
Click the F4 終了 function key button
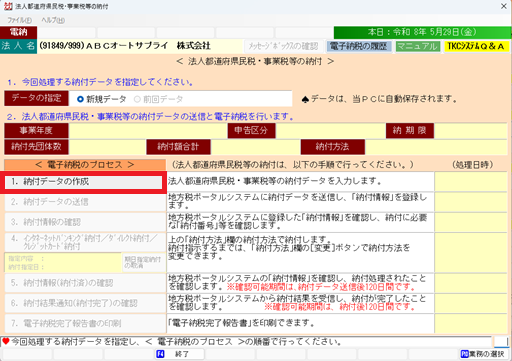coord(179,354)
